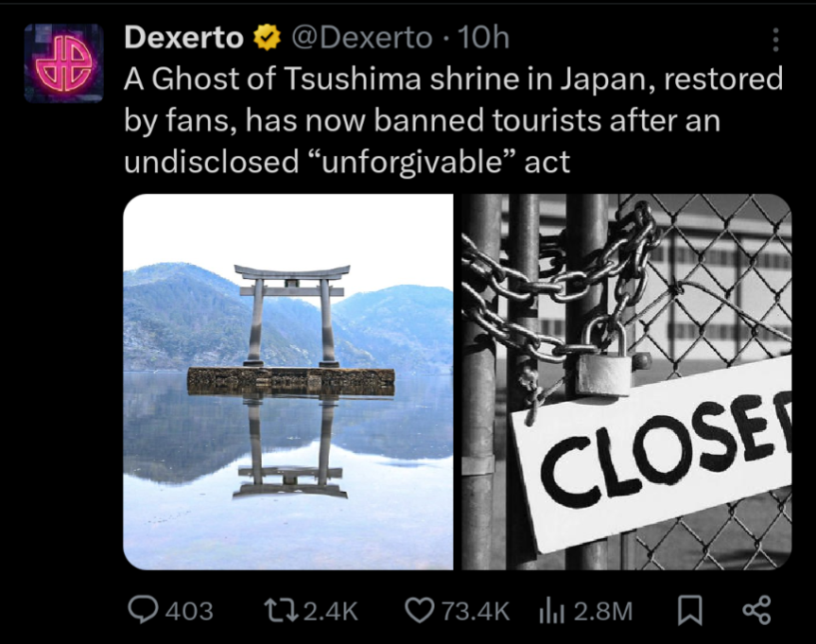Click the 10h timestamp
Screen dimensions: 816x644
482,38
